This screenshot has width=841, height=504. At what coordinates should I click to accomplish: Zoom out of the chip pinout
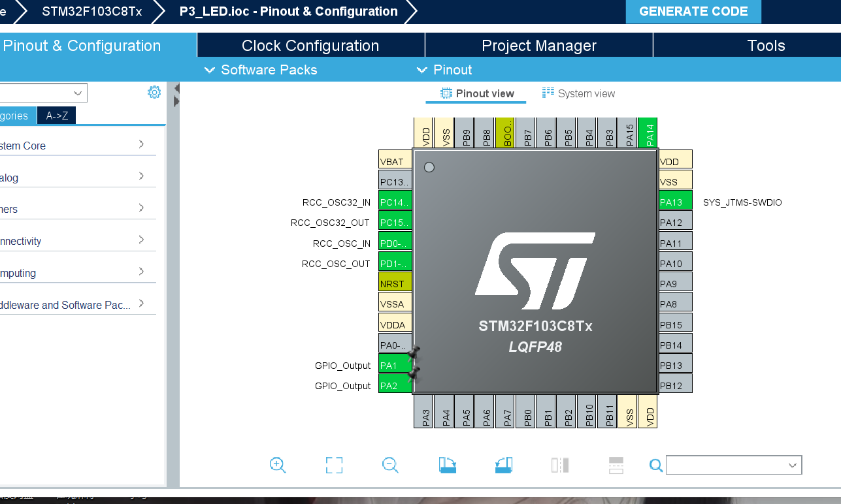390,465
